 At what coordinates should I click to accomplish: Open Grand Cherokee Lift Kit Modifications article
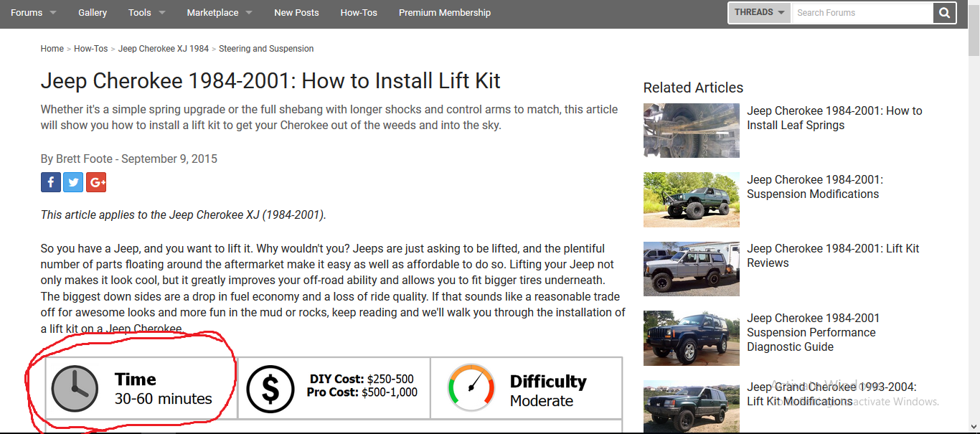click(831, 394)
